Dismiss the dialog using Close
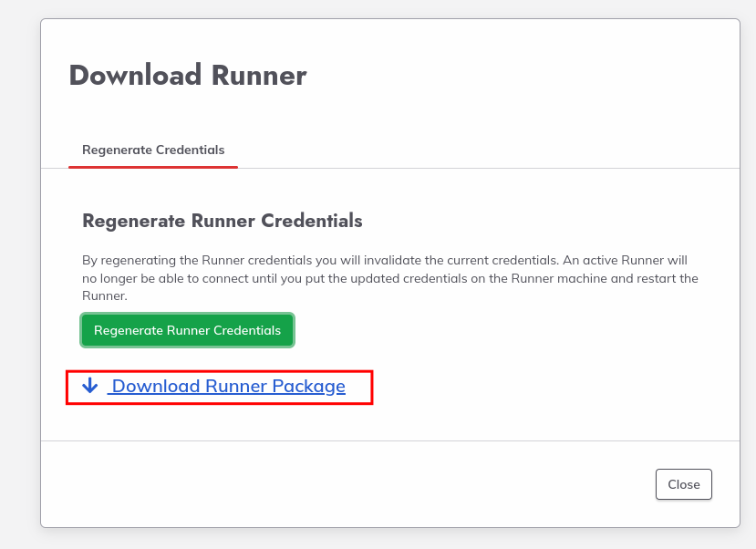 click(x=683, y=484)
